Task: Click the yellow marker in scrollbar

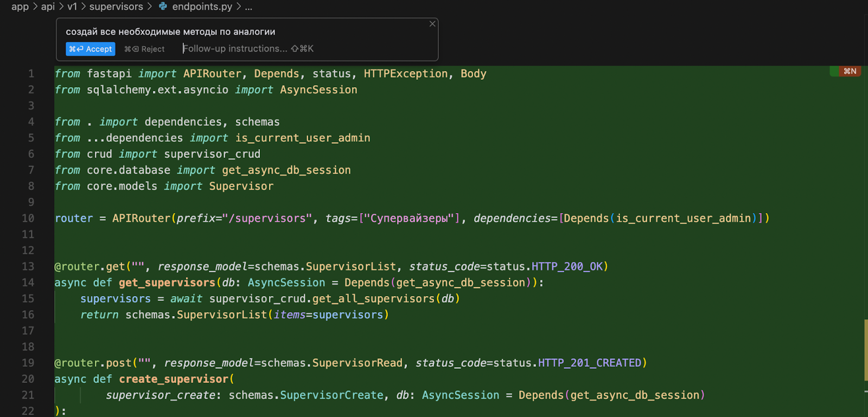Action: click(866, 350)
